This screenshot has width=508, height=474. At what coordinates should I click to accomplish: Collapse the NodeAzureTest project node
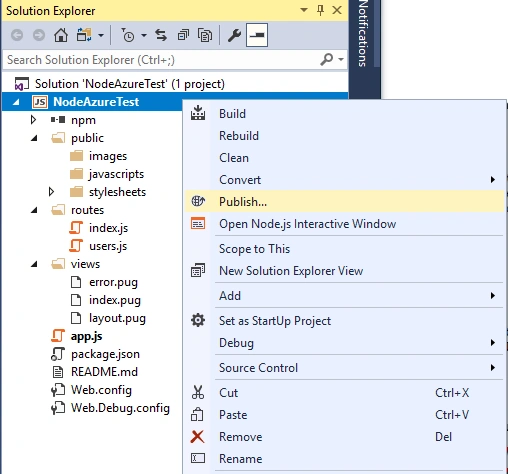[x=16, y=103]
